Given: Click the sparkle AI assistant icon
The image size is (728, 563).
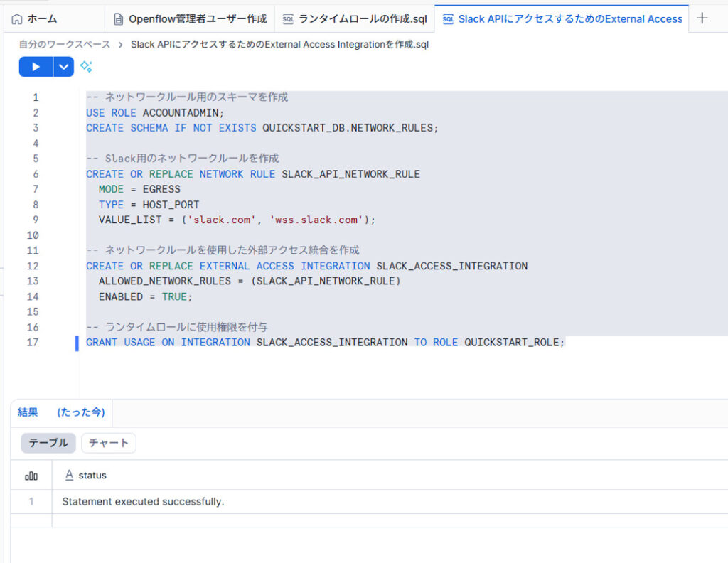Looking at the screenshot, I should 86,67.
